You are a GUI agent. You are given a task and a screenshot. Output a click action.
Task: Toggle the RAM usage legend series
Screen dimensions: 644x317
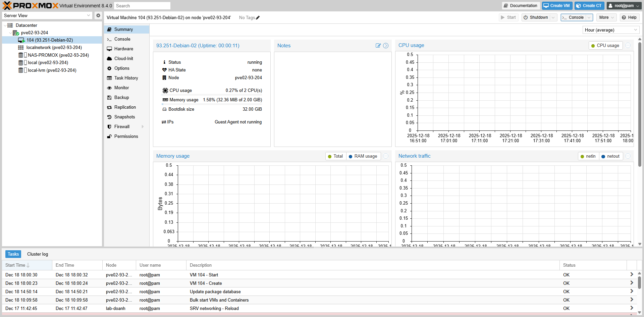tap(363, 156)
